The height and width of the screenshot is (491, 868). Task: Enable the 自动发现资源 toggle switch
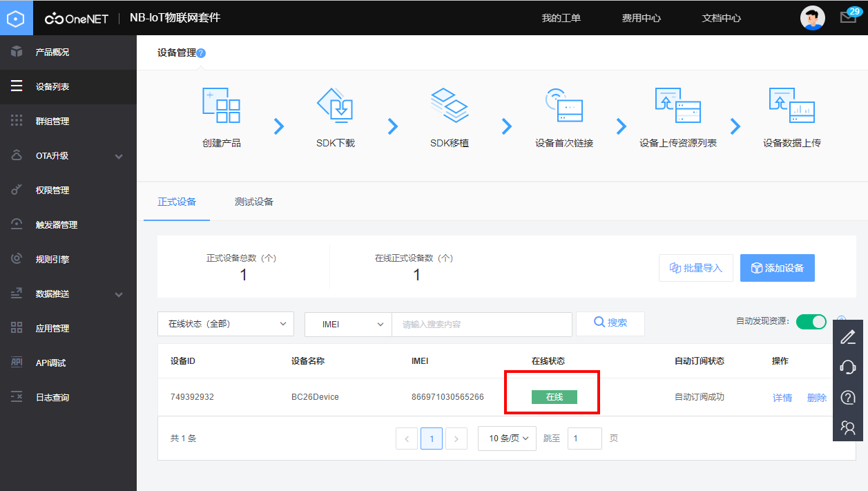click(811, 321)
